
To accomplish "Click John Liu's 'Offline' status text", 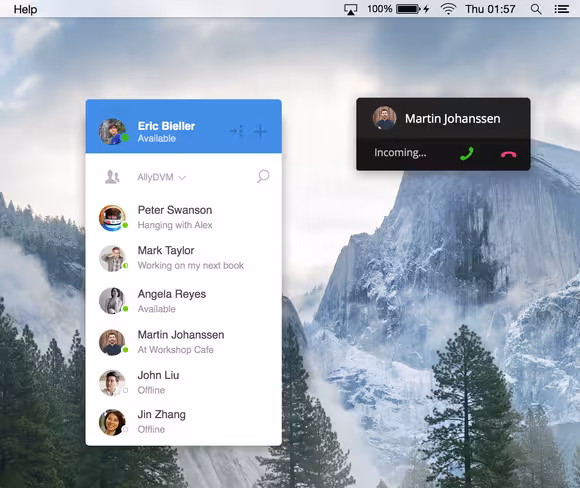I will 151,390.
